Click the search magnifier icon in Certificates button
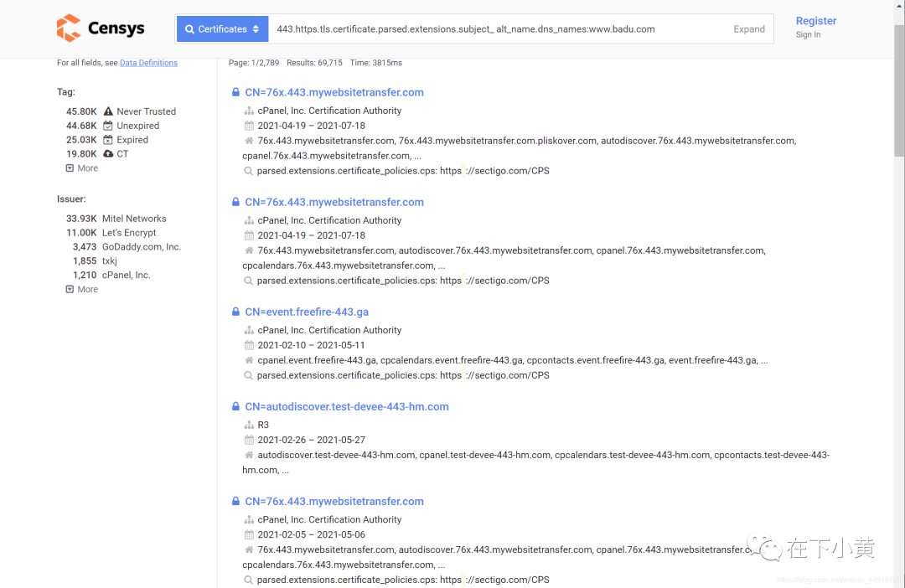The image size is (905, 588). [x=189, y=28]
